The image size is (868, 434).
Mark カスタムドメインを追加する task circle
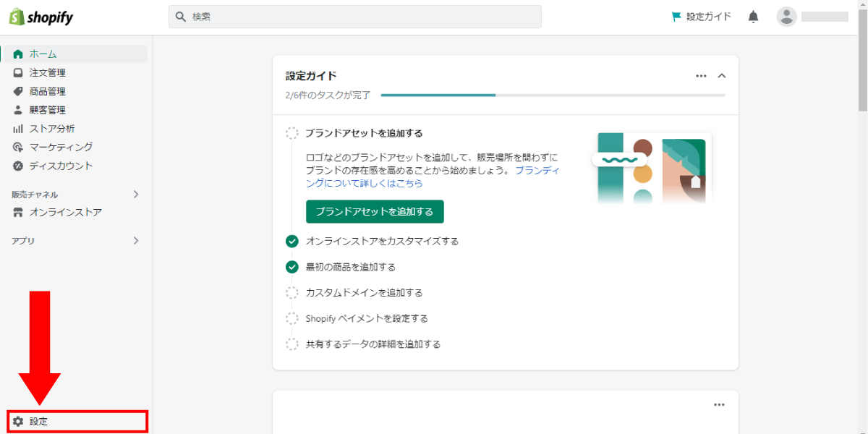pos(292,293)
